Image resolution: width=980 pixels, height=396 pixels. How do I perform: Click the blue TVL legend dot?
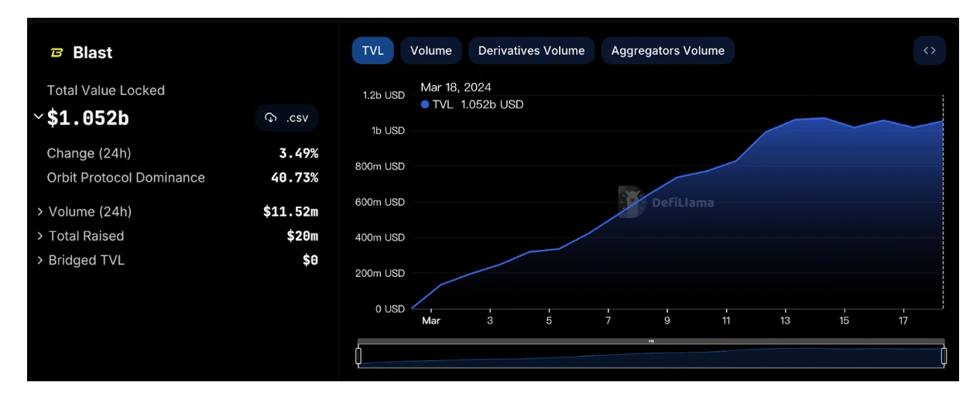[425, 104]
